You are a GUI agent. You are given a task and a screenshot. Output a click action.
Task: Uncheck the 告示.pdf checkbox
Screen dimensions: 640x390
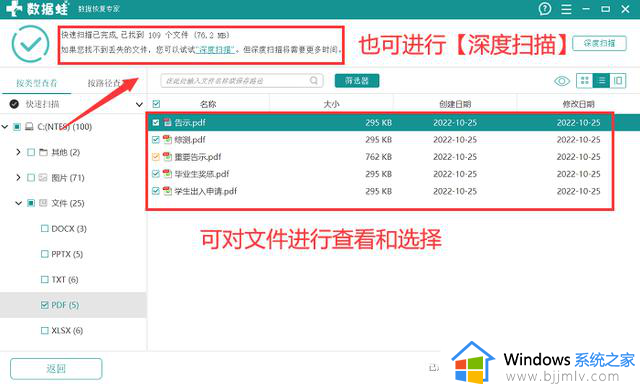click(156, 122)
